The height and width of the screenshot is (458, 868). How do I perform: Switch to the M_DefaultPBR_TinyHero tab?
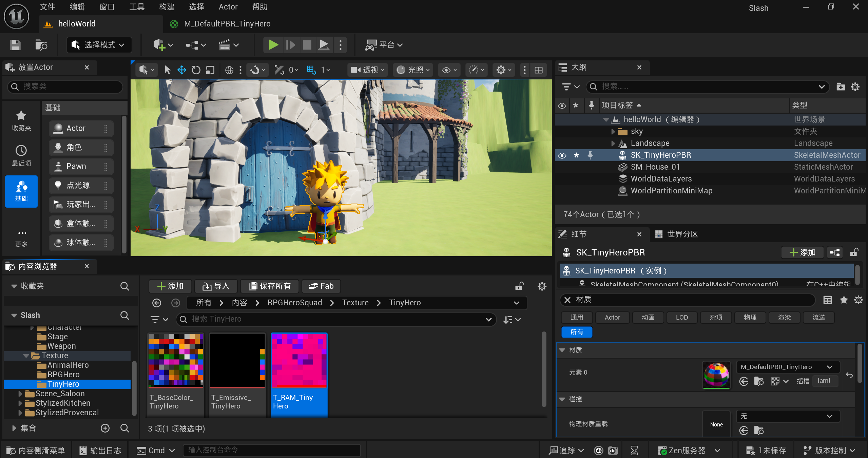coord(227,24)
